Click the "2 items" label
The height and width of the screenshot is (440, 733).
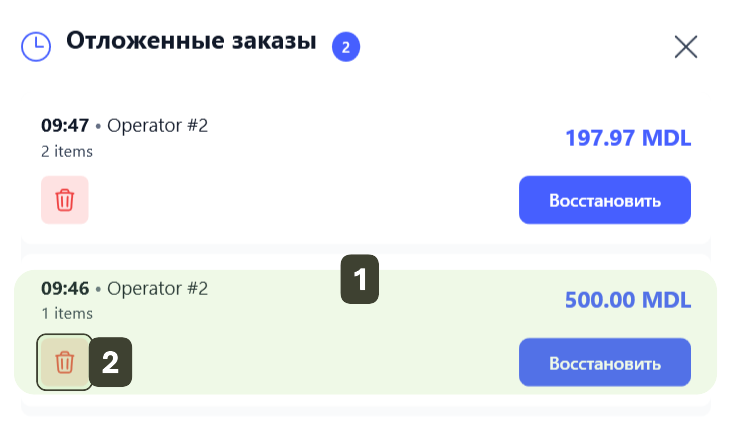click(67, 151)
